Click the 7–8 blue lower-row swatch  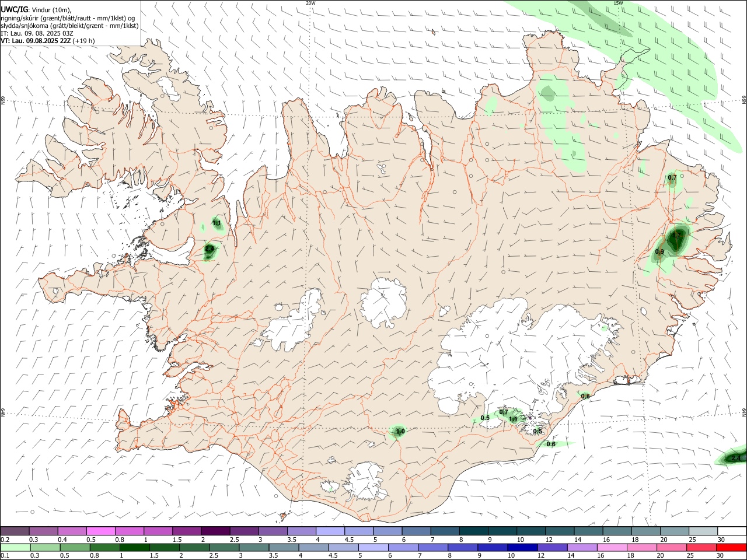pyautogui.click(x=433, y=547)
